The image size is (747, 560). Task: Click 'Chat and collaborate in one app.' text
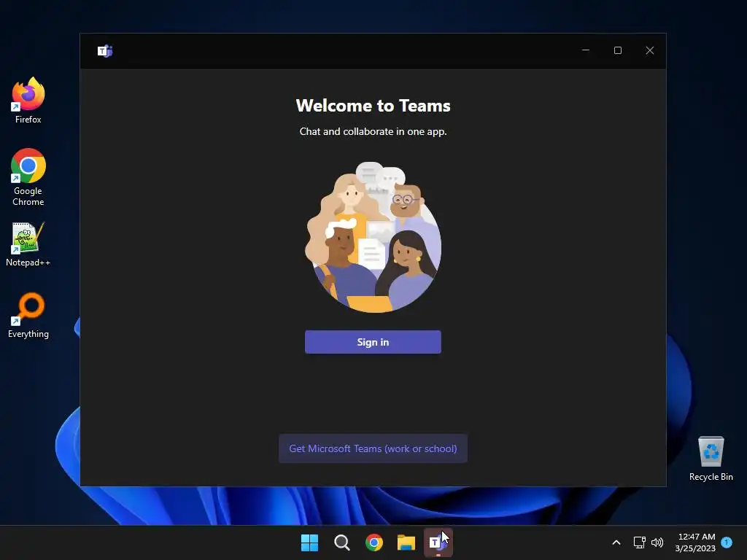point(373,131)
